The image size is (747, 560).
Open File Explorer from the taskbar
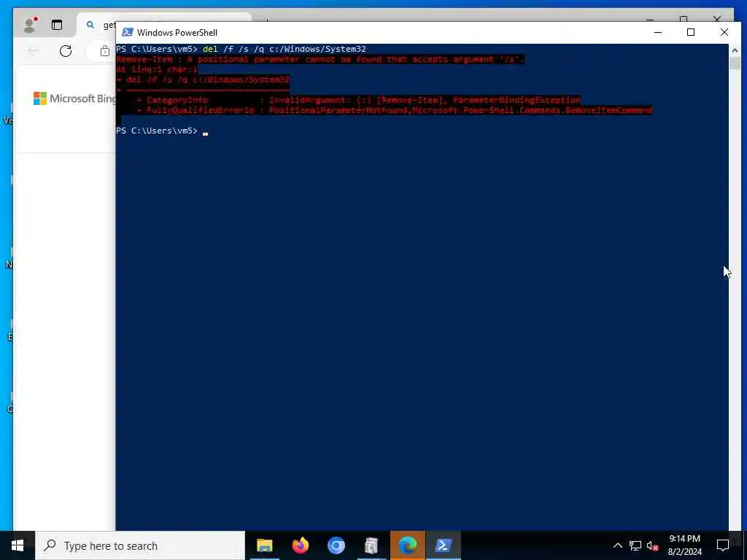click(x=264, y=545)
